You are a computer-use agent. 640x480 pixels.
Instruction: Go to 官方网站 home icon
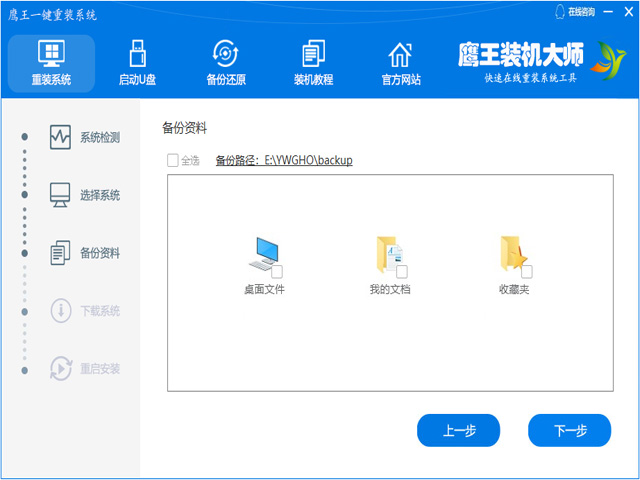pos(400,54)
